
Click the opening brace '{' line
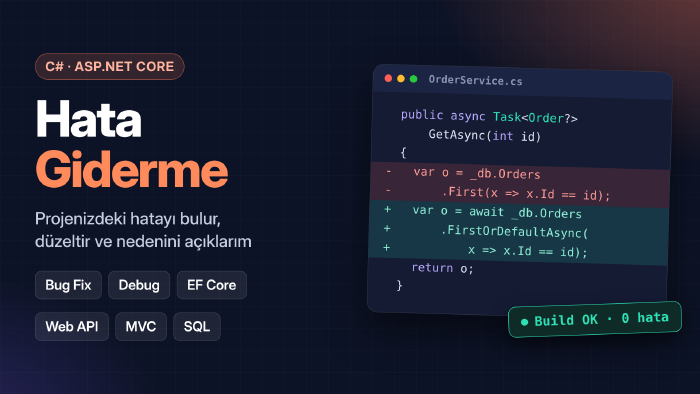click(x=403, y=153)
